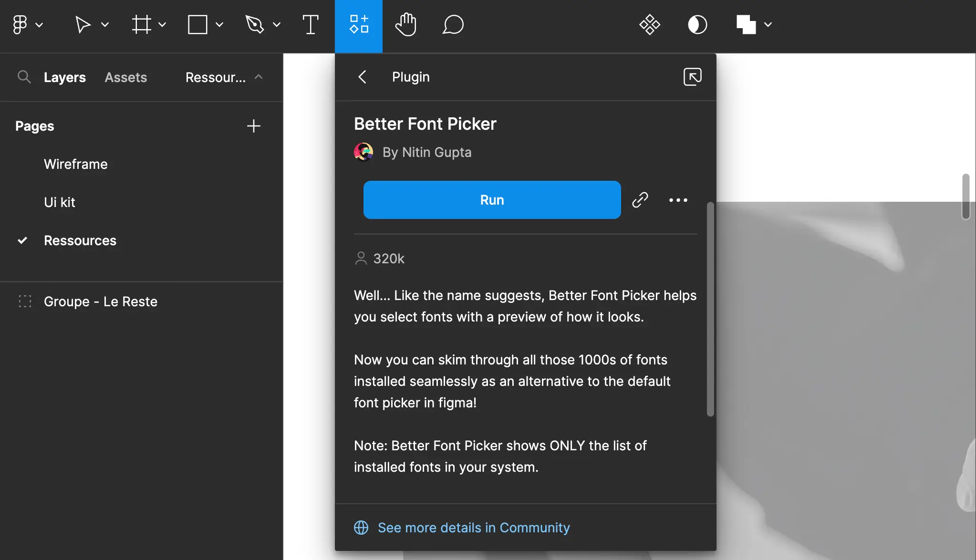Click the users count person icon
The width and height of the screenshot is (976, 560).
click(x=361, y=258)
